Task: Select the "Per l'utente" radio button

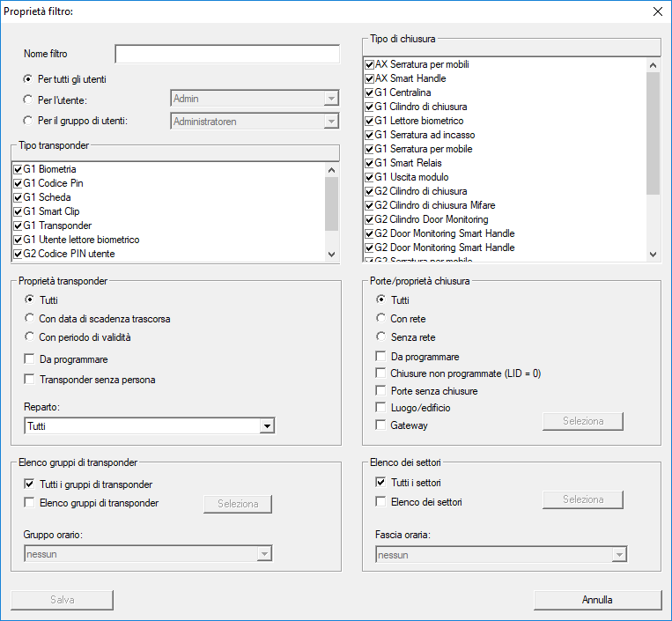Action: tap(29, 100)
